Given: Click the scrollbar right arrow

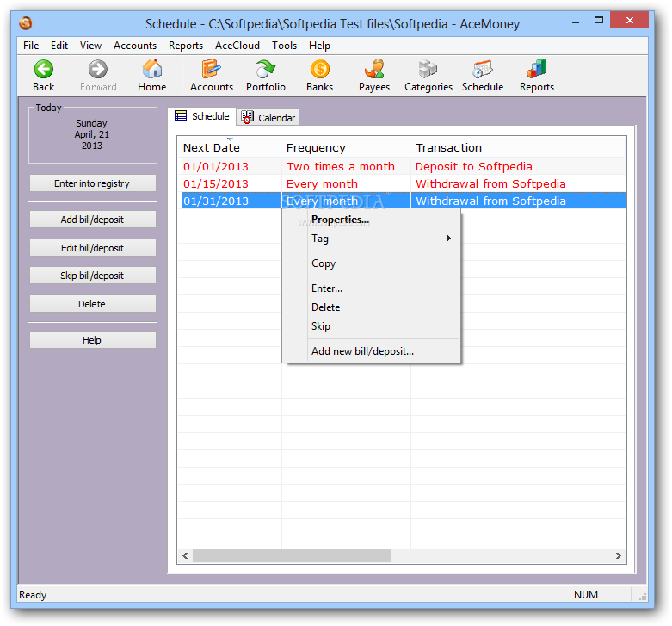Looking at the screenshot, I should [x=619, y=555].
